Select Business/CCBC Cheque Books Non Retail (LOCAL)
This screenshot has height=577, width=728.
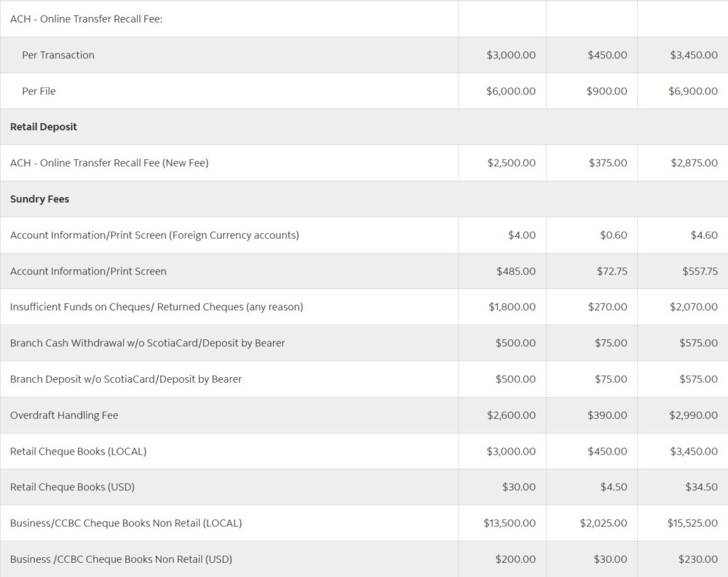tap(126, 523)
